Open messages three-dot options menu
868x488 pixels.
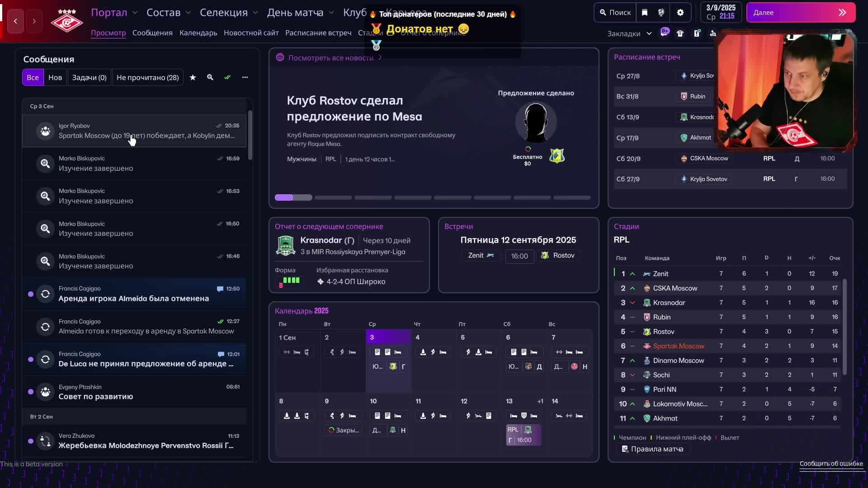pos(245,77)
